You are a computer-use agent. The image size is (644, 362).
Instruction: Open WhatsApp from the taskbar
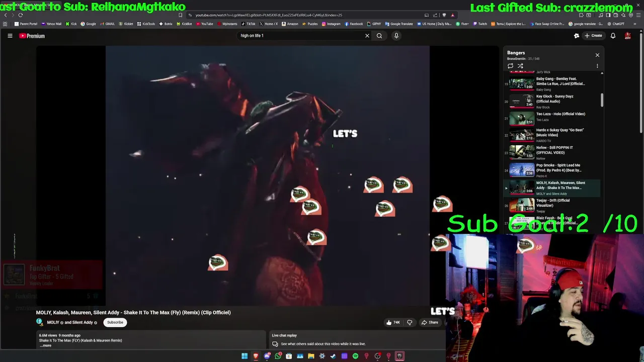[278, 356]
